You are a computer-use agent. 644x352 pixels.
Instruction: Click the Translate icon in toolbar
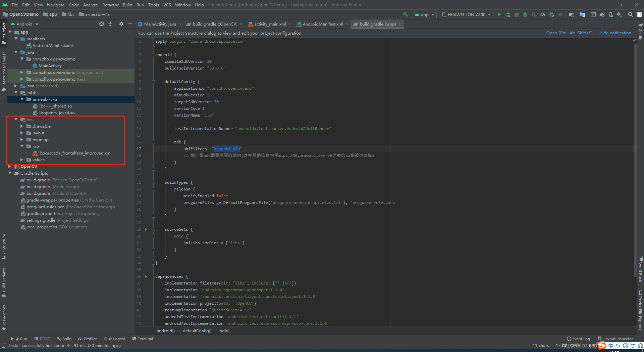pyautogui.click(x=582, y=14)
